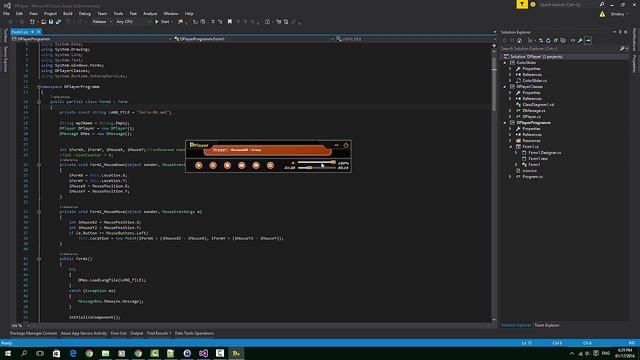Open the Debug menu
Screen dimensions: 640x360
[x=85, y=13]
